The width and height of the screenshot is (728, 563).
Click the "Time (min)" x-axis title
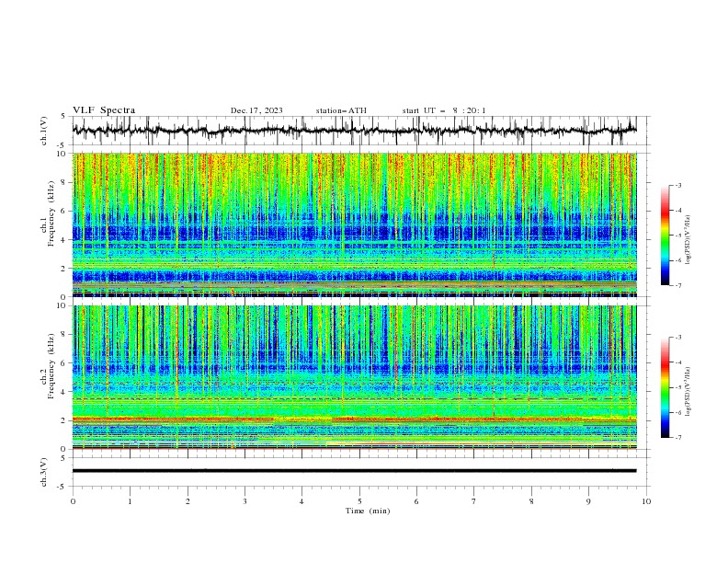[368, 511]
